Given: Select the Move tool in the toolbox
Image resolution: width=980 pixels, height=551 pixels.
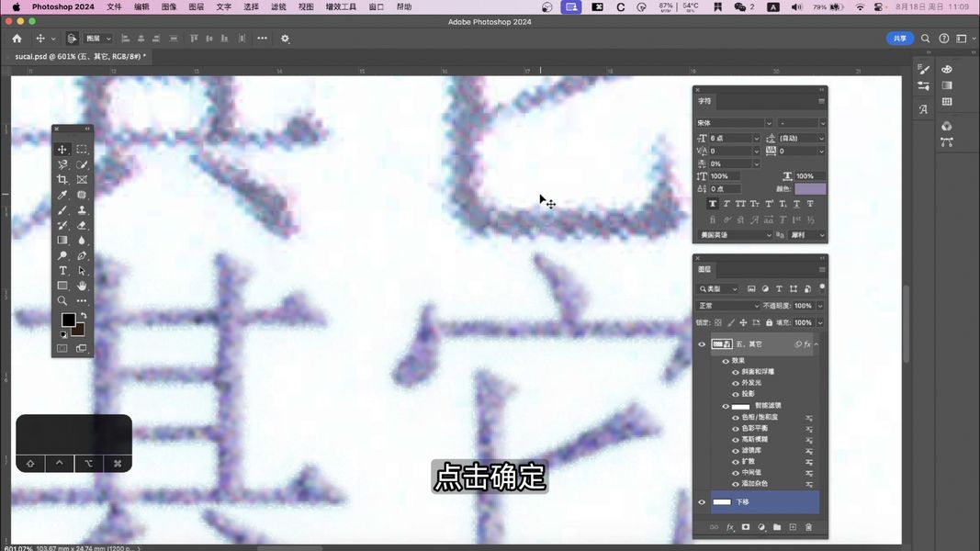Looking at the screenshot, I should click(62, 150).
